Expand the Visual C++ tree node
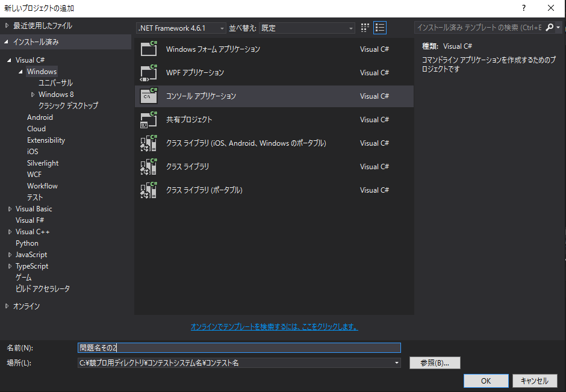 point(10,232)
